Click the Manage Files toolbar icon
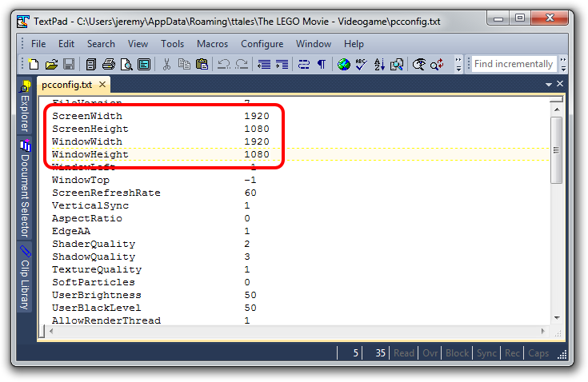Viewport: 588px width, 382px height. [90, 65]
